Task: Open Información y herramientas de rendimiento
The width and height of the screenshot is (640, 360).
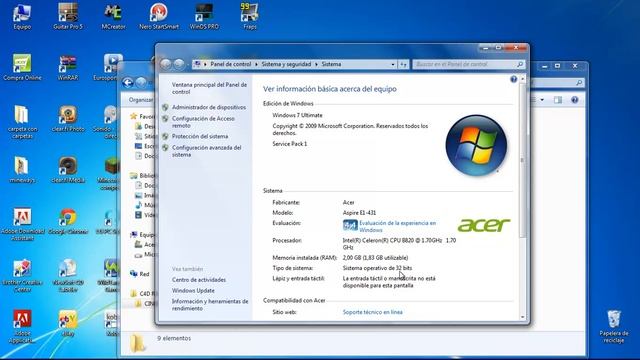Action: point(210,305)
